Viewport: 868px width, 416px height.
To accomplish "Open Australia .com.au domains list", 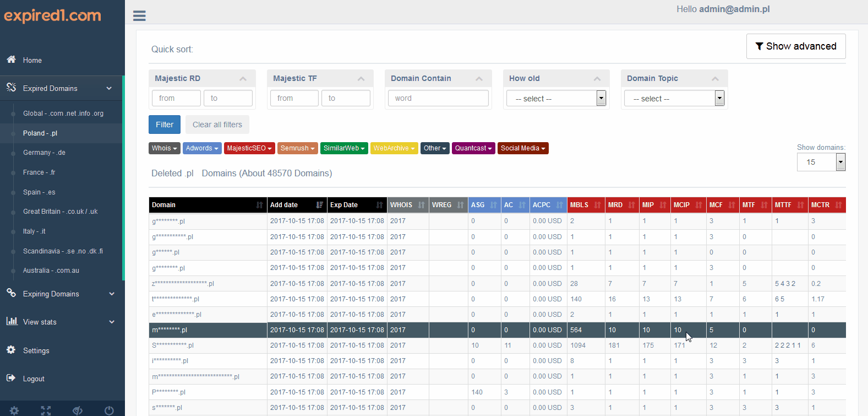I will (x=51, y=271).
